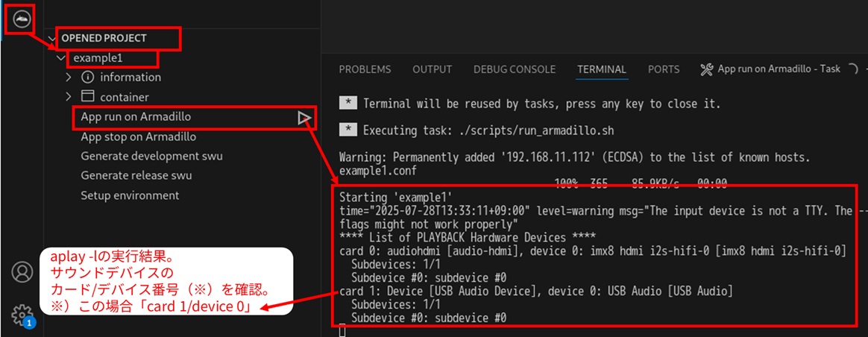This screenshot has height=337, width=868.
Task: Click the tools icon of the Armadillo task
Action: coord(706,69)
